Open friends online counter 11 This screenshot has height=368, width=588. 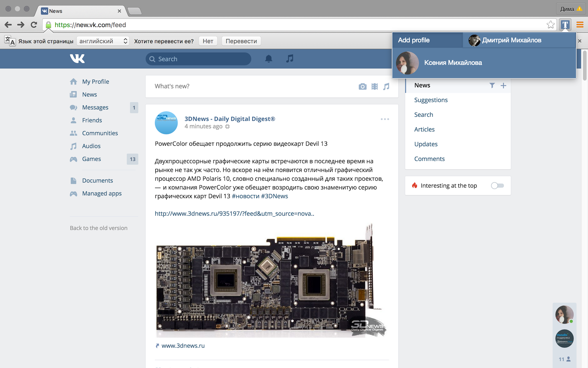pos(565,359)
